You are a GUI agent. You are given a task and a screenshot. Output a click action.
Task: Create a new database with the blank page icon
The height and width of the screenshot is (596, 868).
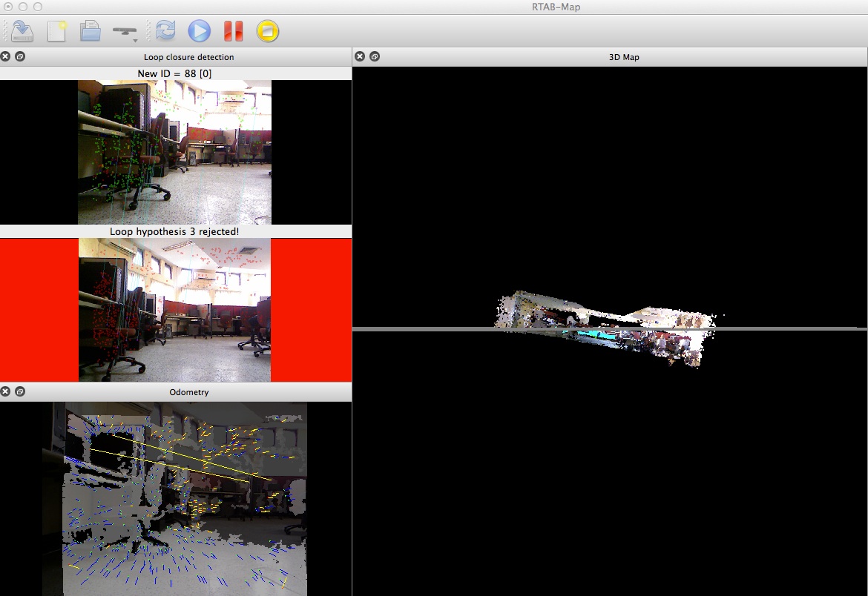(57, 30)
